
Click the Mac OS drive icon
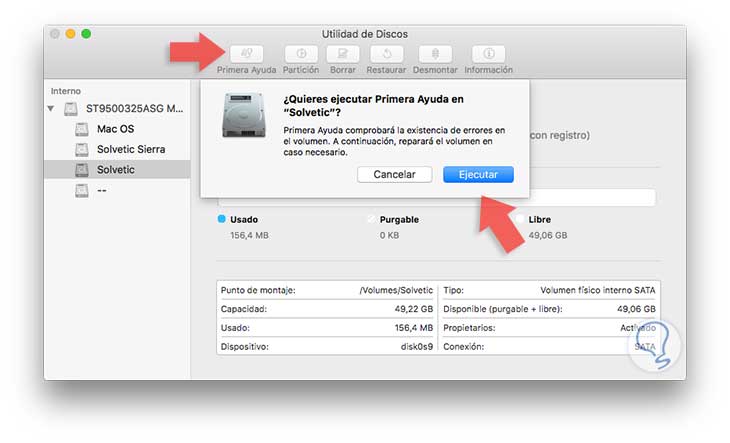click(82, 129)
